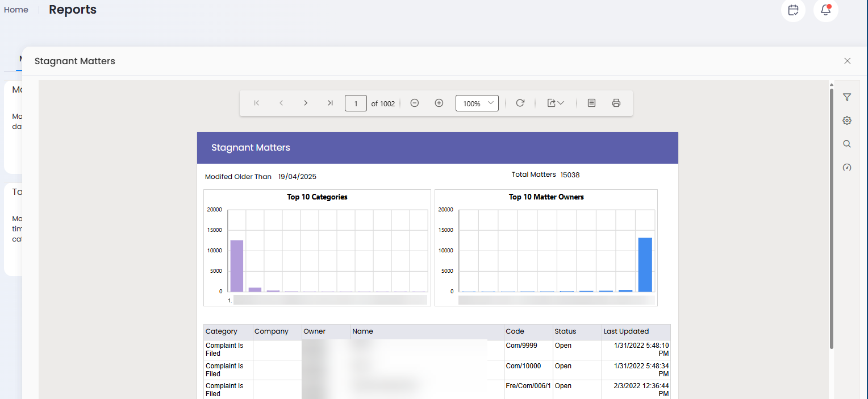
Task: Open the export format dropdown
Action: click(x=556, y=103)
